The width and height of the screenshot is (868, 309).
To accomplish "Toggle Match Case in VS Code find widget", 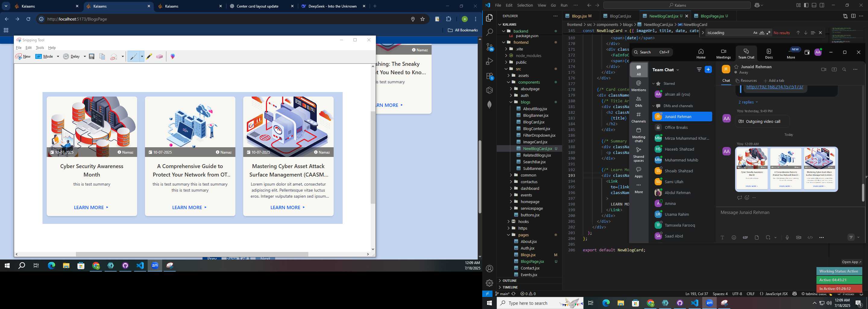I will (x=755, y=33).
